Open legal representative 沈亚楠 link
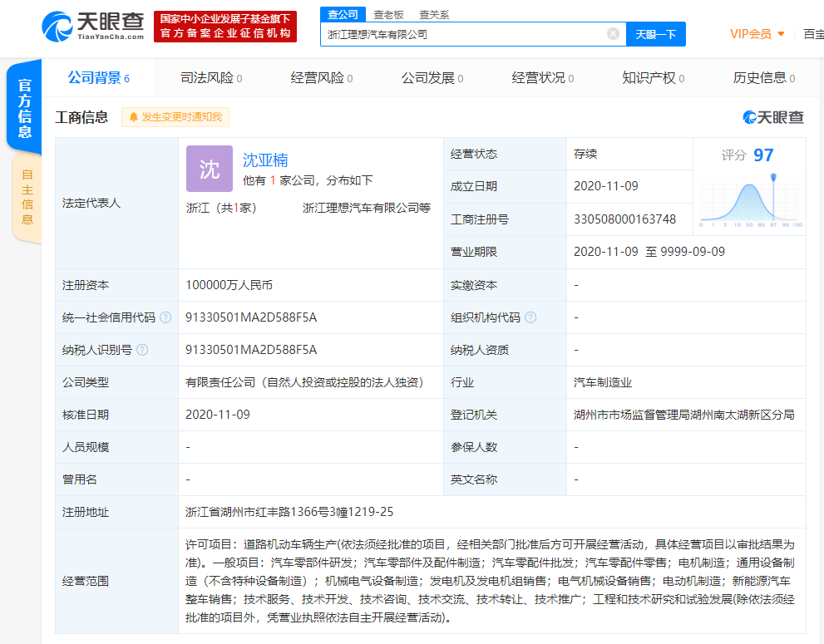Viewport: 824px width, 644px height. tap(265, 160)
